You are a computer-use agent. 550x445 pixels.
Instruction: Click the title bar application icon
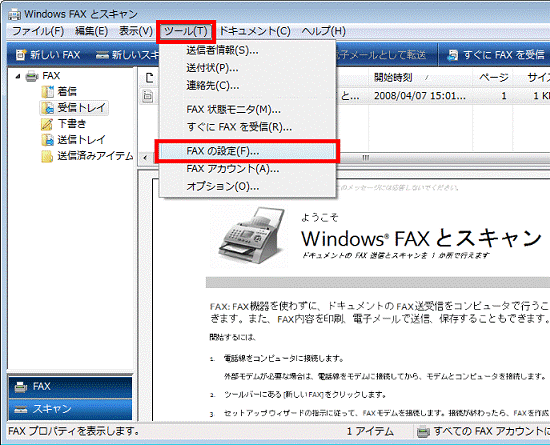click(x=14, y=14)
